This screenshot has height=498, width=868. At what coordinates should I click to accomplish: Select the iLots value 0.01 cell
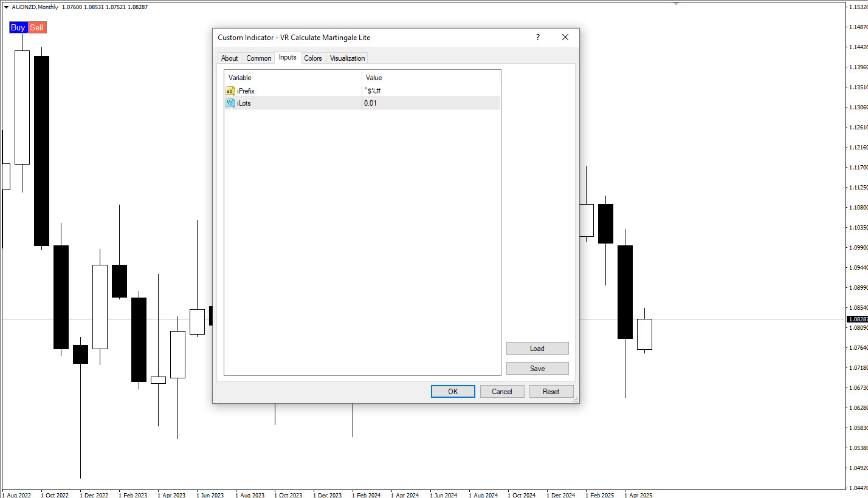coord(430,103)
